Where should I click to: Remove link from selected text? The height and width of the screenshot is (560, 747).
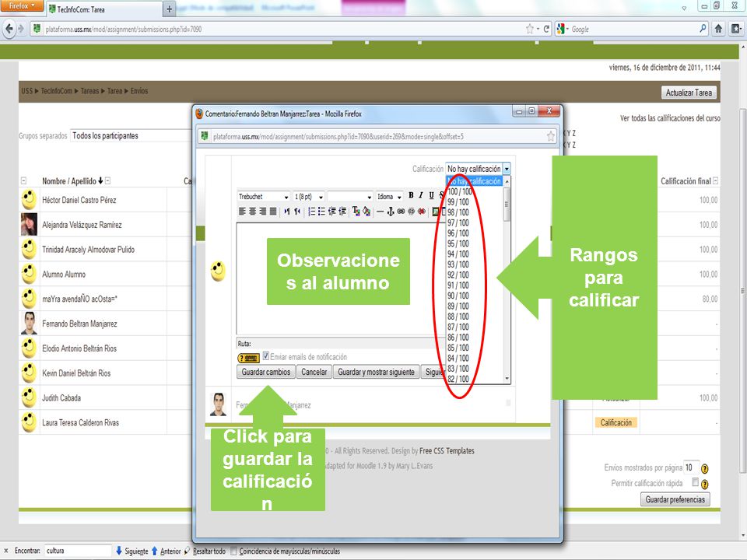tap(411, 211)
